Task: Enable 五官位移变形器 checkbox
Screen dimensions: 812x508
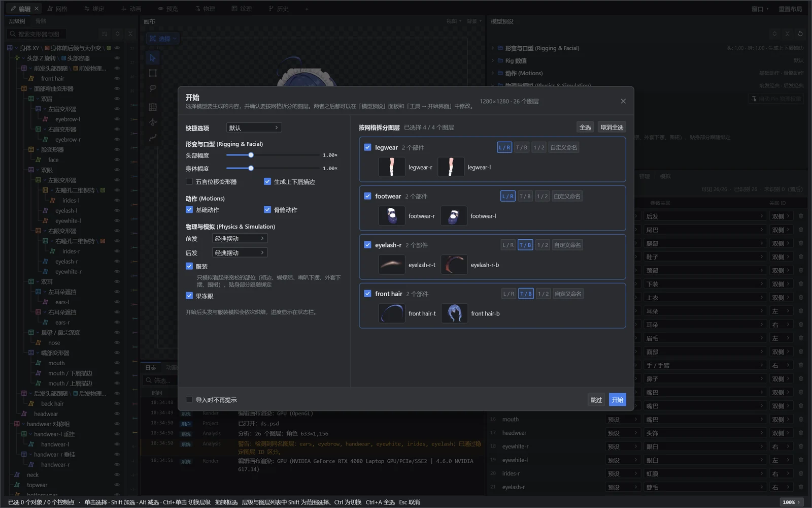Action: (x=189, y=181)
